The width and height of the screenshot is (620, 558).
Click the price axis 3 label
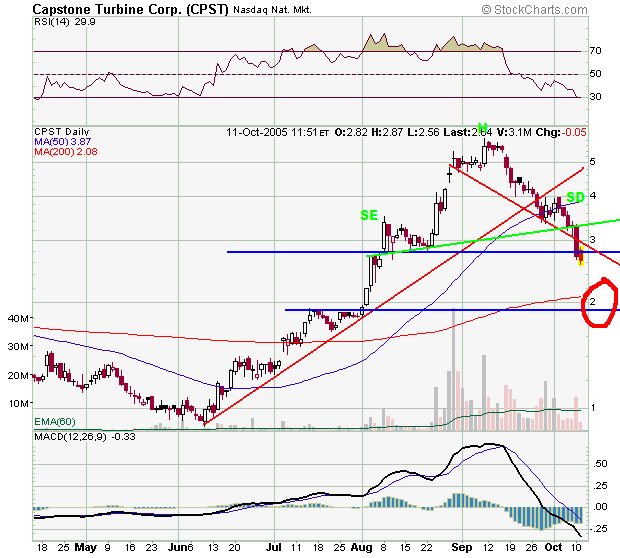click(592, 239)
